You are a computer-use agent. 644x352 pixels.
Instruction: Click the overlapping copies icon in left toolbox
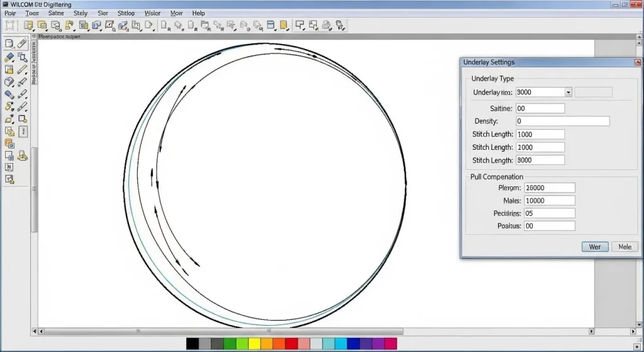tap(9, 132)
